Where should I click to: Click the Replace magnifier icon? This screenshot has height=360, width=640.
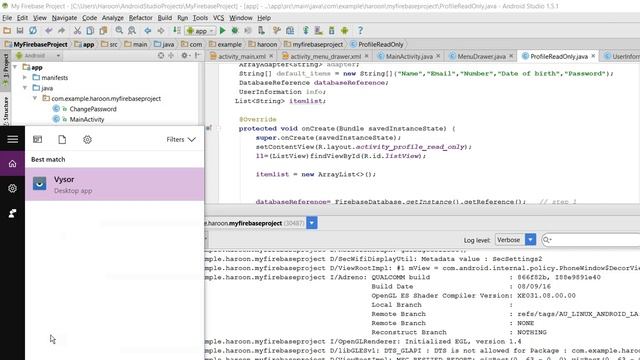coord(132,31)
